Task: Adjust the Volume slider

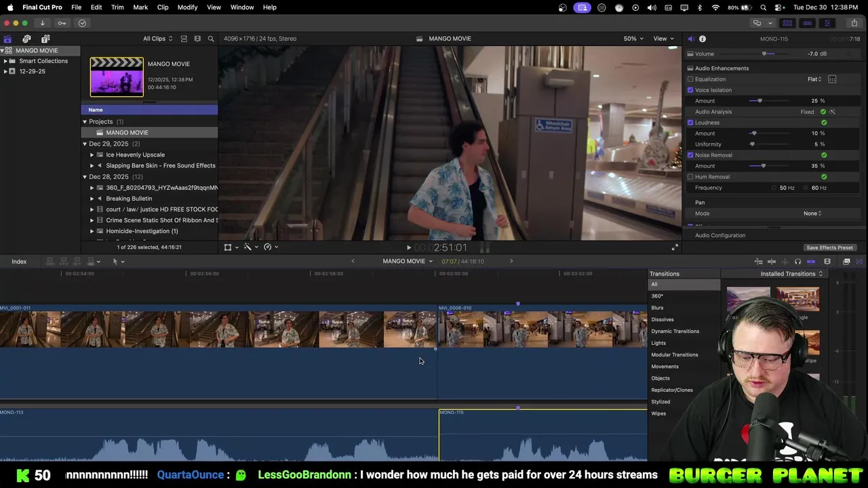Action: (x=765, y=54)
